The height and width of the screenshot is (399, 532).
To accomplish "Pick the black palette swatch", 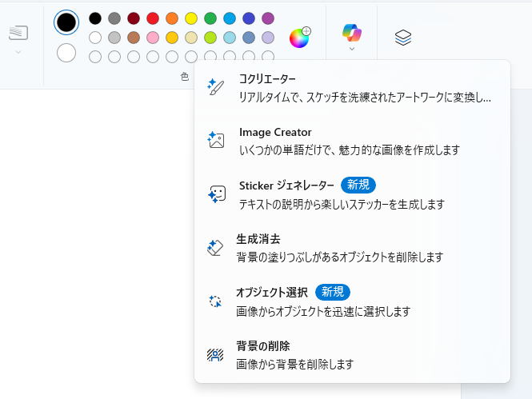I will [x=95, y=18].
